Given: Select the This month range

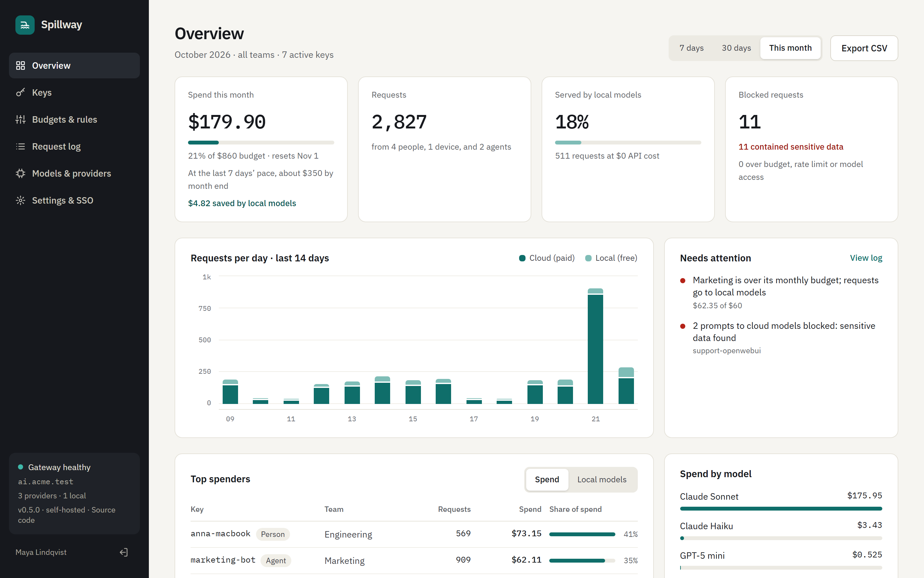Looking at the screenshot, I should 790,48.
